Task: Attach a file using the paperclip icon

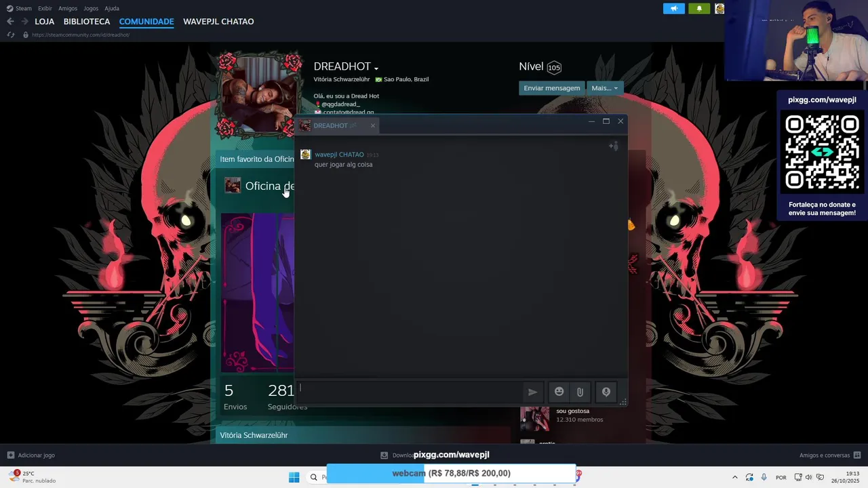Action: point(580,392)
